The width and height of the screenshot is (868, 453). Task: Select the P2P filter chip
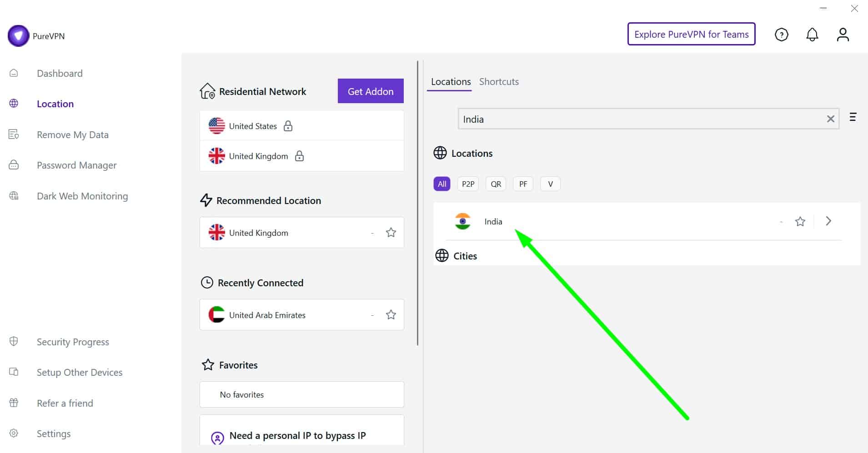[468, 184]
